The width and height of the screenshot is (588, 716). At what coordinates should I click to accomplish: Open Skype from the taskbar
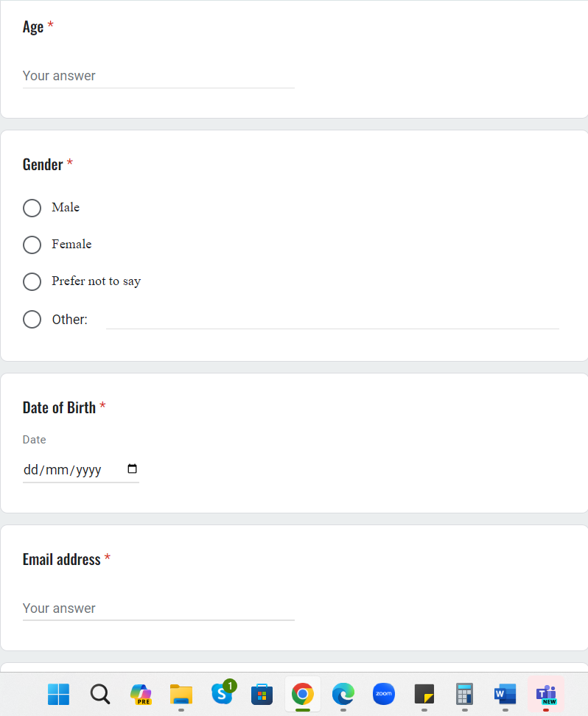pos(222,694)
